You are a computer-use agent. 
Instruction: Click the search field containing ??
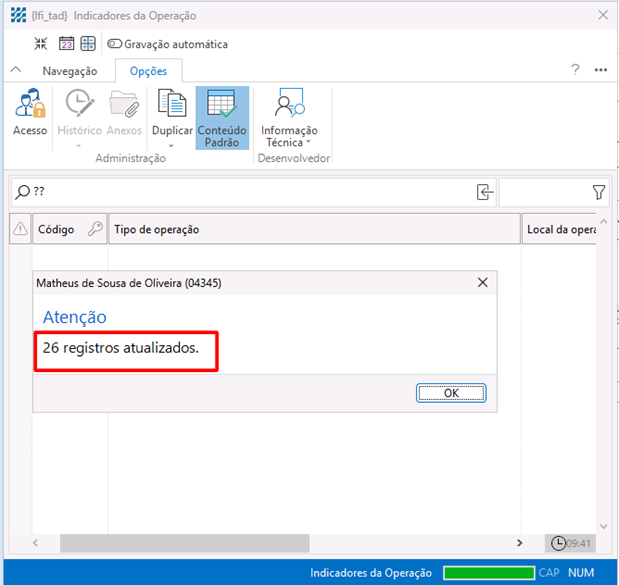click(x=250, y=192)
